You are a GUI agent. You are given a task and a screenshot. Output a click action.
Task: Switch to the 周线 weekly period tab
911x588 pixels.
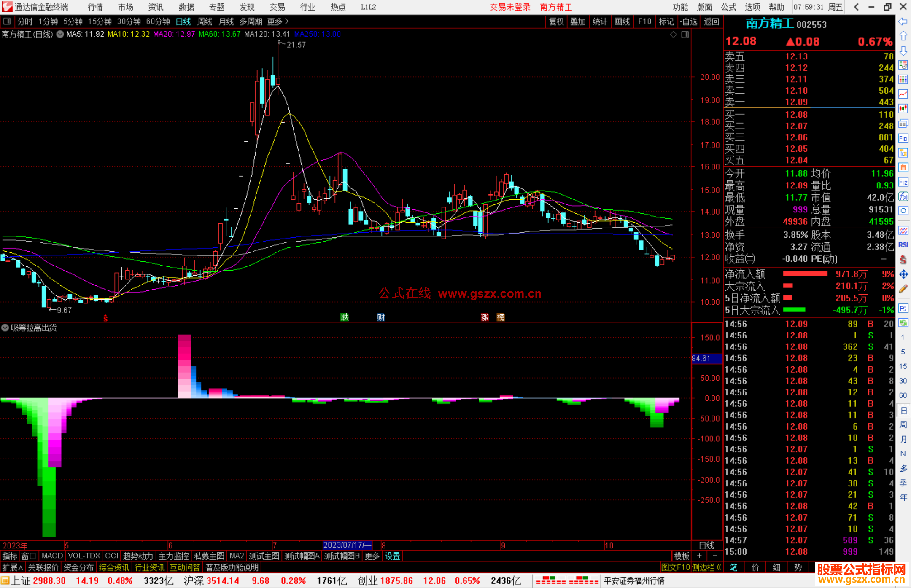point(205,21)
